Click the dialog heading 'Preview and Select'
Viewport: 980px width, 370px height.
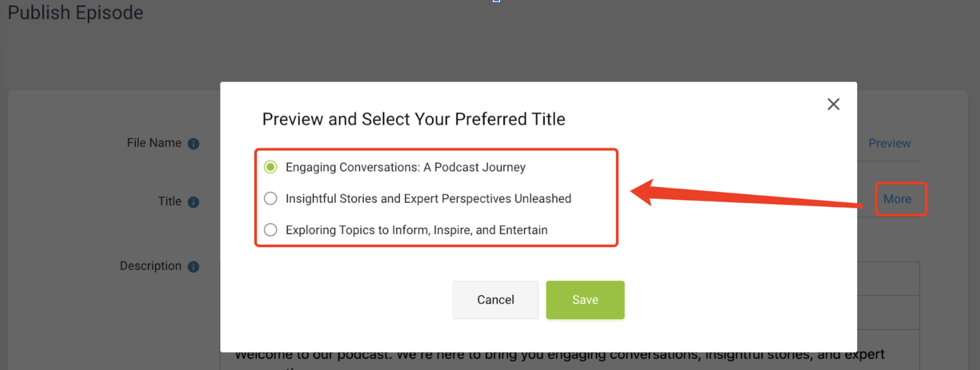click(413, 119)
